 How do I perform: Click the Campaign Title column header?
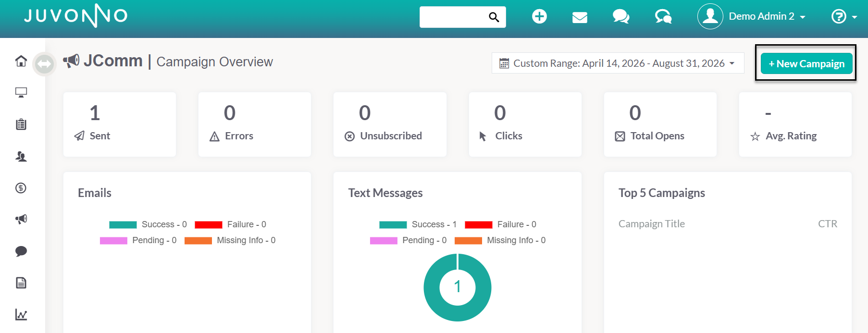click(x=651, y=224)
